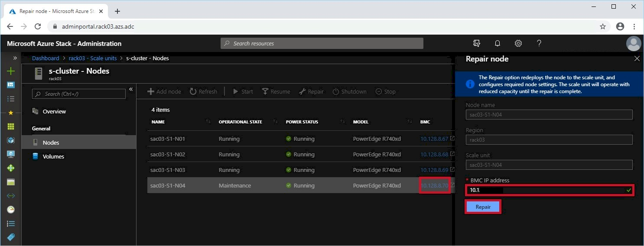The image size is (644, 246).
Task: Open the clock gauge icon in sidebar
Action: 11,210
